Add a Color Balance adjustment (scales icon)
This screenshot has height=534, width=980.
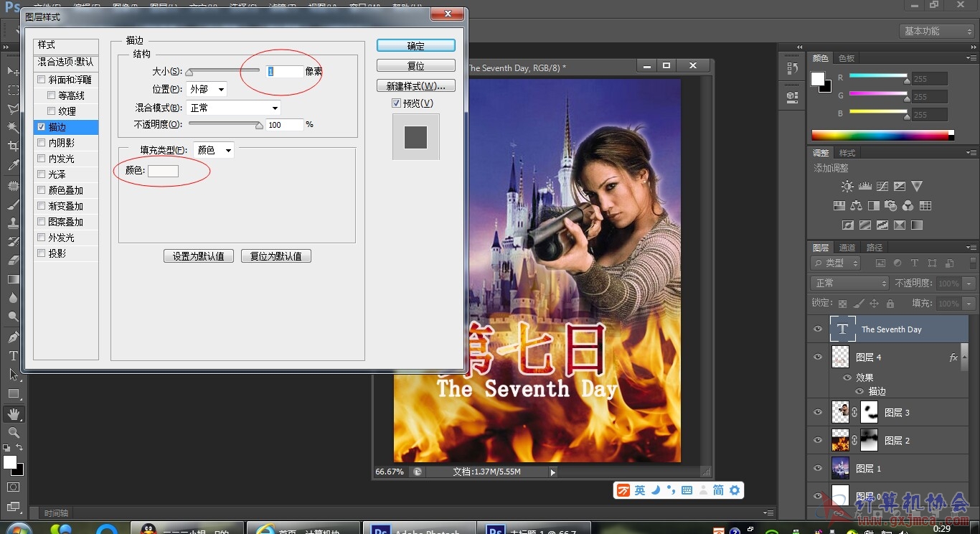point(857,206)
